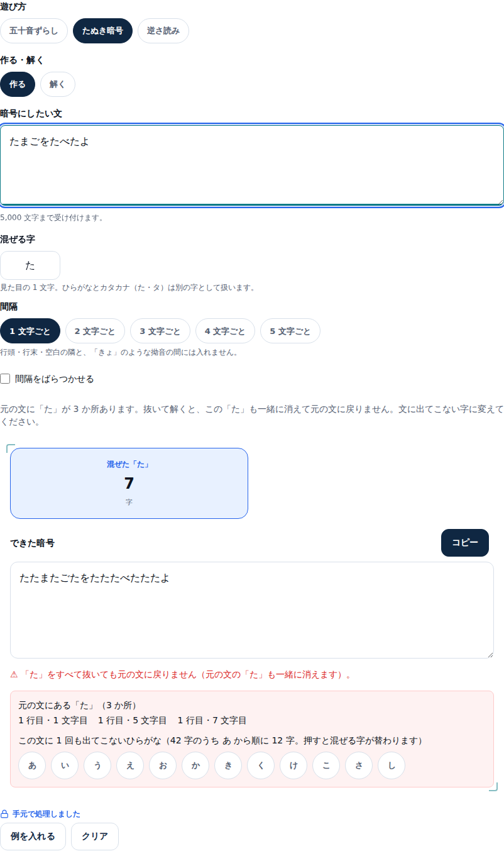
Task: Choose さ as the mixing character
Action: [359, 765]
